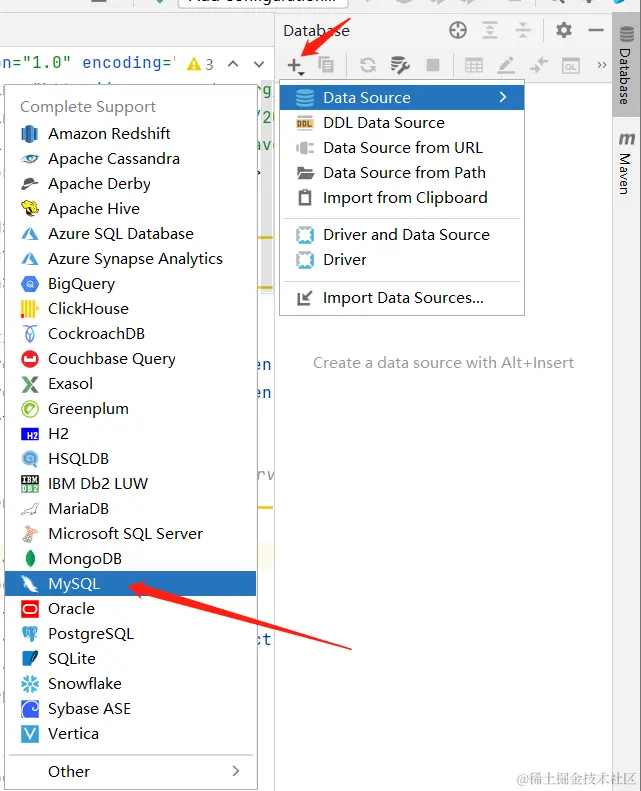
Task: Show more toolbar actions chevrons
Action: point(602,65)
